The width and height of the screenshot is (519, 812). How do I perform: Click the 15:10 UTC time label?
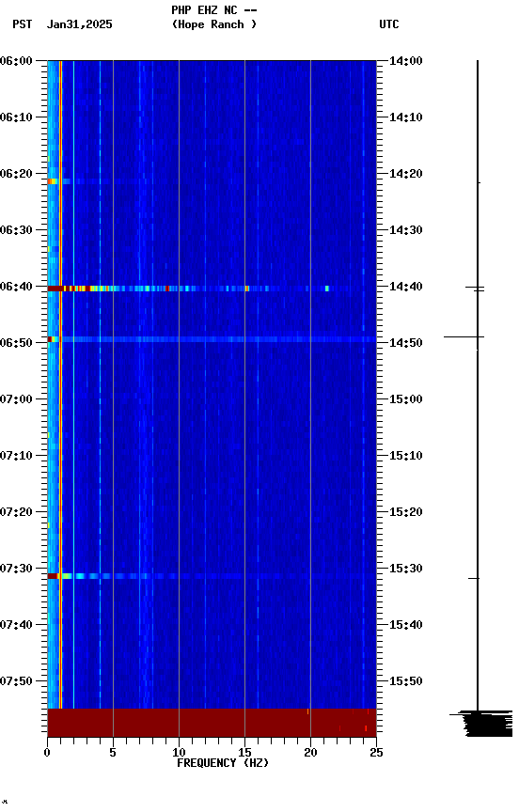406,456
